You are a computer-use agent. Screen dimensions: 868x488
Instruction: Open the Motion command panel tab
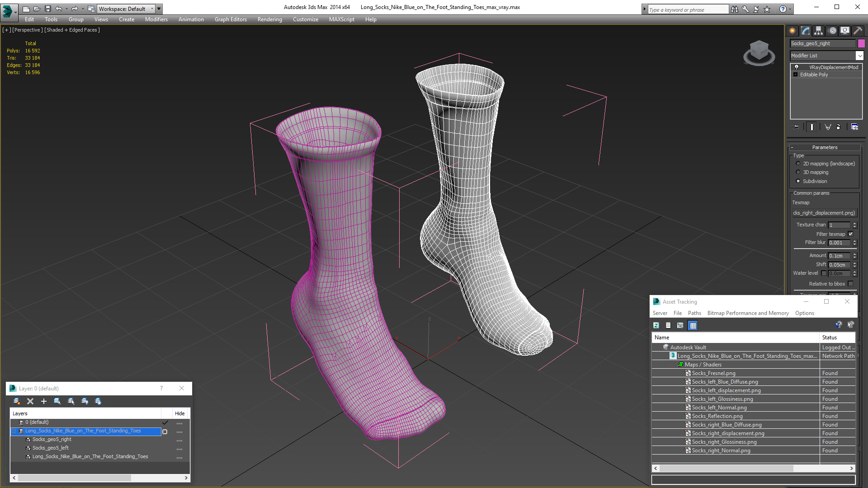point(832,31)
